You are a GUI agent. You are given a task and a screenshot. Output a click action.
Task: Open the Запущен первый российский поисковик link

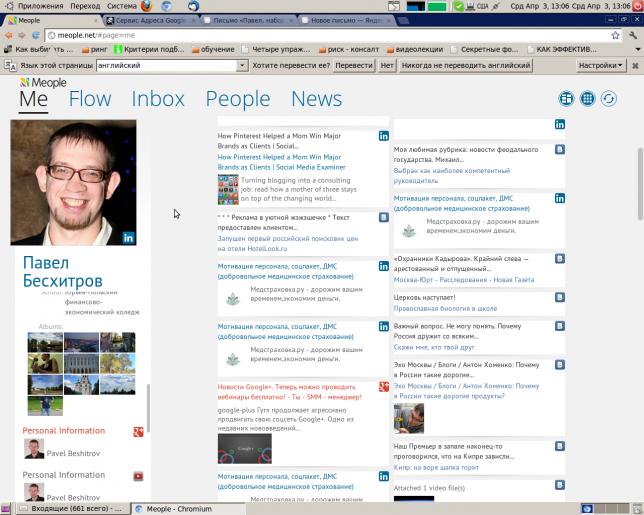click(288, 244)
